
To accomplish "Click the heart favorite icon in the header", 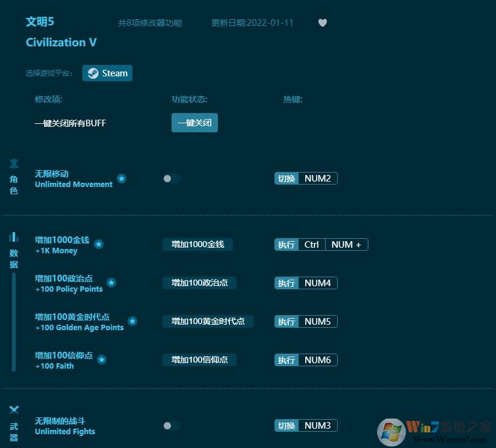I will 323,23.
